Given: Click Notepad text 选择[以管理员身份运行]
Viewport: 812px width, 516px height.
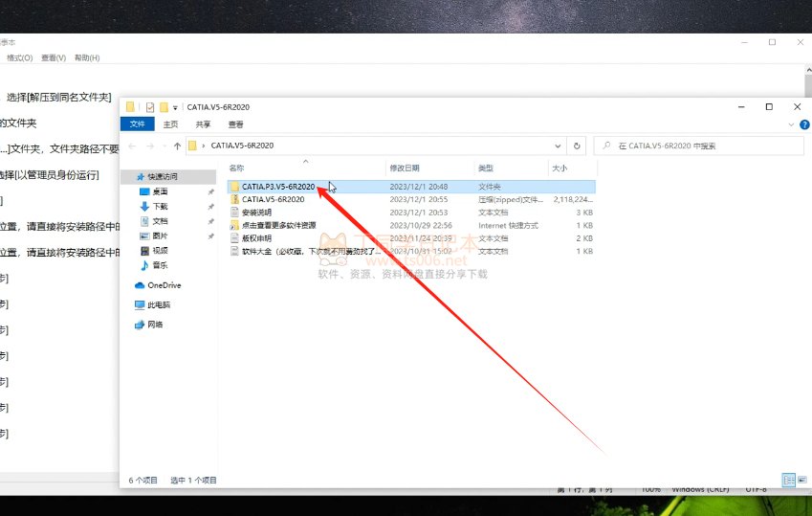Looking at the screenshot, I should point(49,175).
